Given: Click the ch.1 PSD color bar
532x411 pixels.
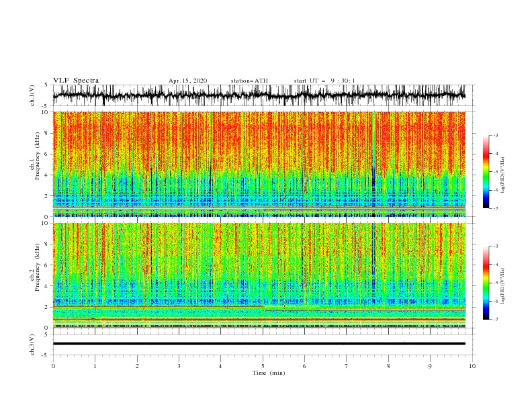Looking at the screenshot, I should [486, 172].
